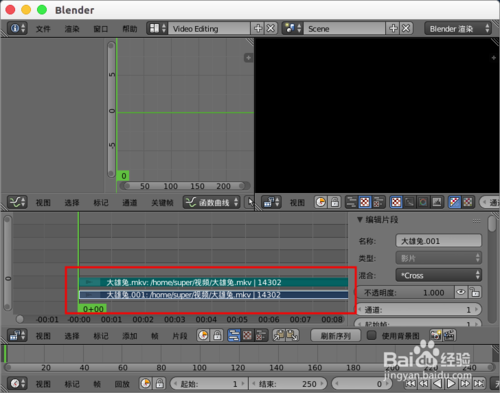
Task: Lock strip with padlock beside opacity
Action: pos(475,292)
